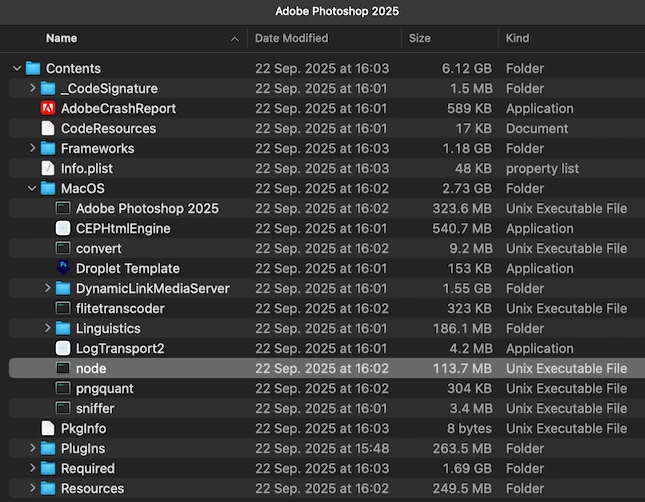Viewport: 645px width, 502px height.
Task: Select the AdobeCrashReport file name
Action: coord(118,109)
